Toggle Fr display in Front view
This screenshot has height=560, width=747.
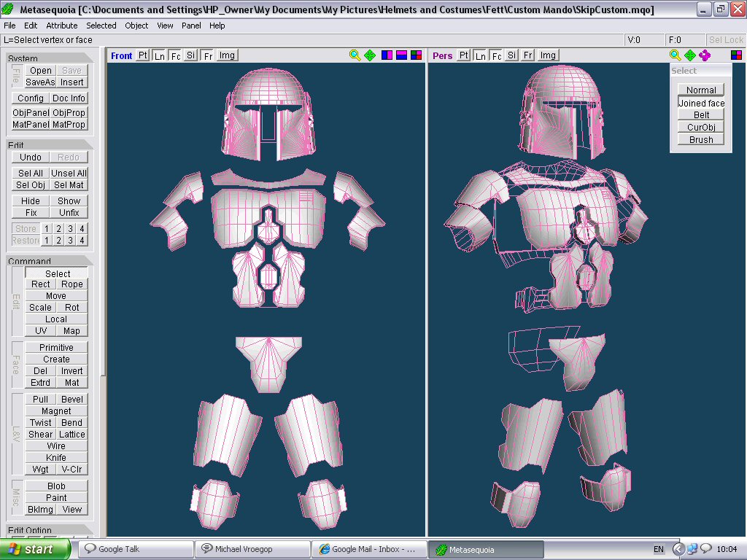click(x=208, y=55)
